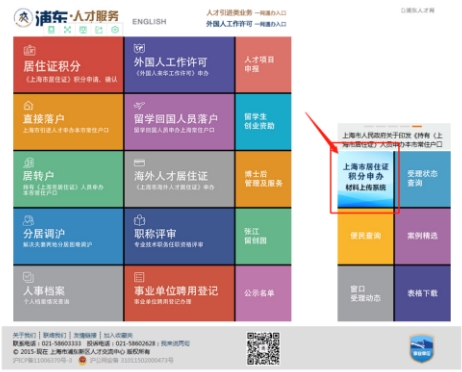Open the 居住证积分 tile
Screen dimensions: 462x372
[x=68, y=65]
